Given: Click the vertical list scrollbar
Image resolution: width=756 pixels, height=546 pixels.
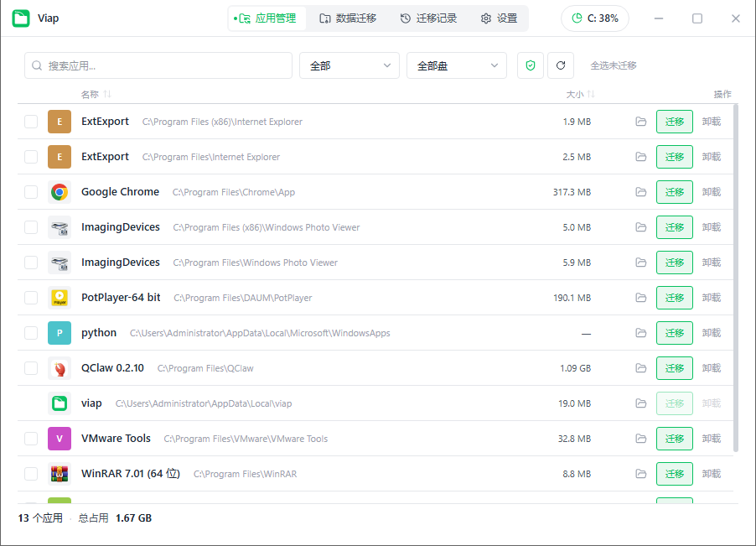Looking at the screenshot, I should pos(736,278).
